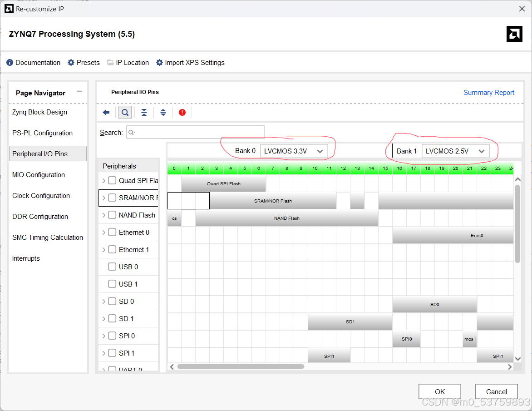Click the horizontal scrollbar thumb under the pin grid

click(241, 366)
